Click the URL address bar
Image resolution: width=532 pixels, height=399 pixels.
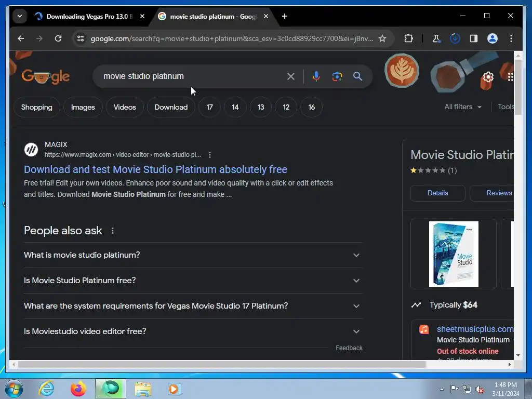tap(232, 38)
